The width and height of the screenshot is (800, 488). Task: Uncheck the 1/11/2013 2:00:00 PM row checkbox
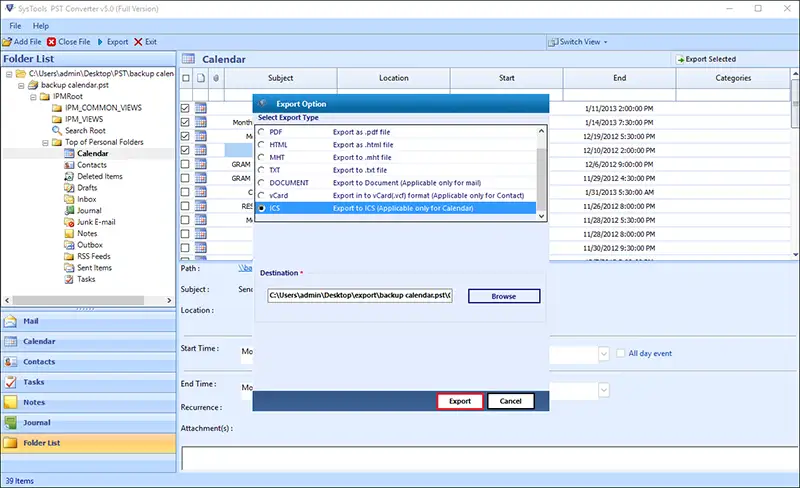185,108
